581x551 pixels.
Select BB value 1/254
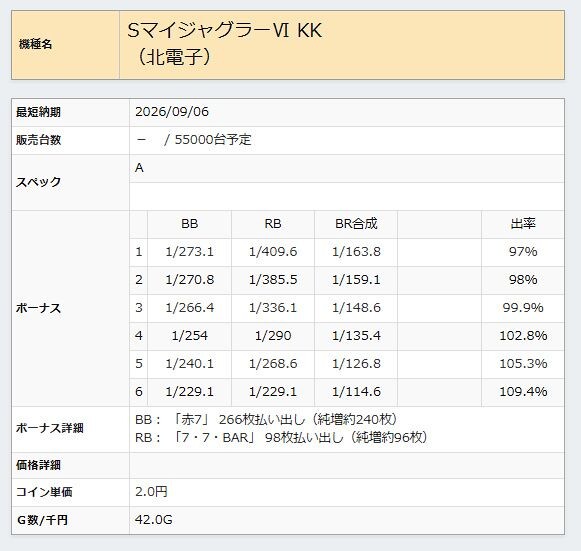click(189, 336)
